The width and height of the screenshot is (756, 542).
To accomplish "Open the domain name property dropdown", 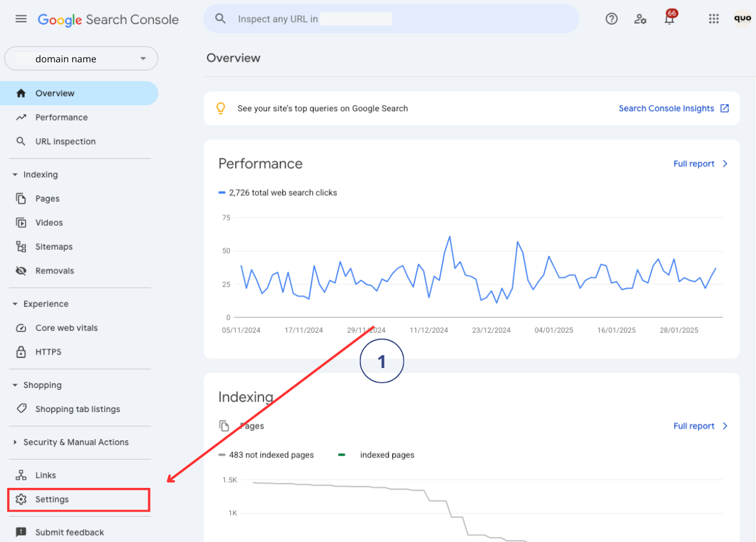I will (x=81, y=59).
